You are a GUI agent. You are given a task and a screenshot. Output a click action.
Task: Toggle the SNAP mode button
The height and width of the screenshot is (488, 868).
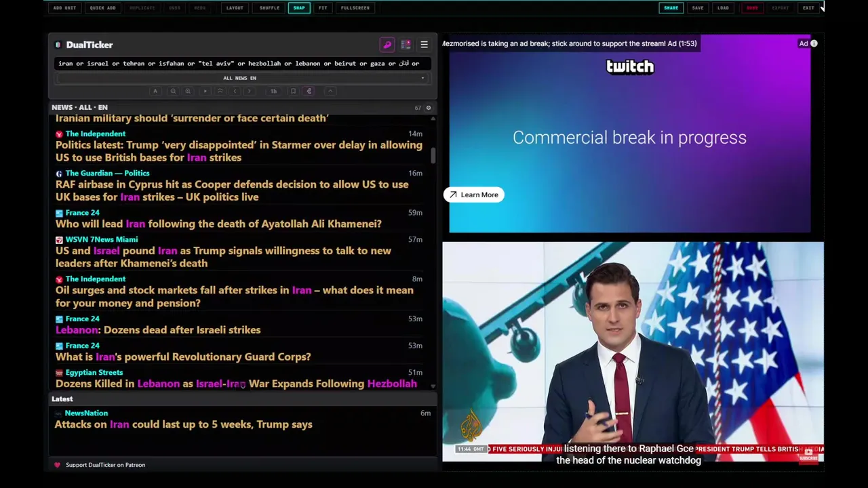tap(299, 7)
